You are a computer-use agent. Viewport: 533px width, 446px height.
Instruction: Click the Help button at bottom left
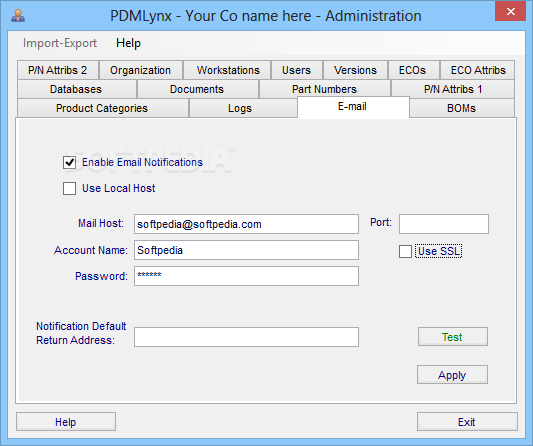66,422
